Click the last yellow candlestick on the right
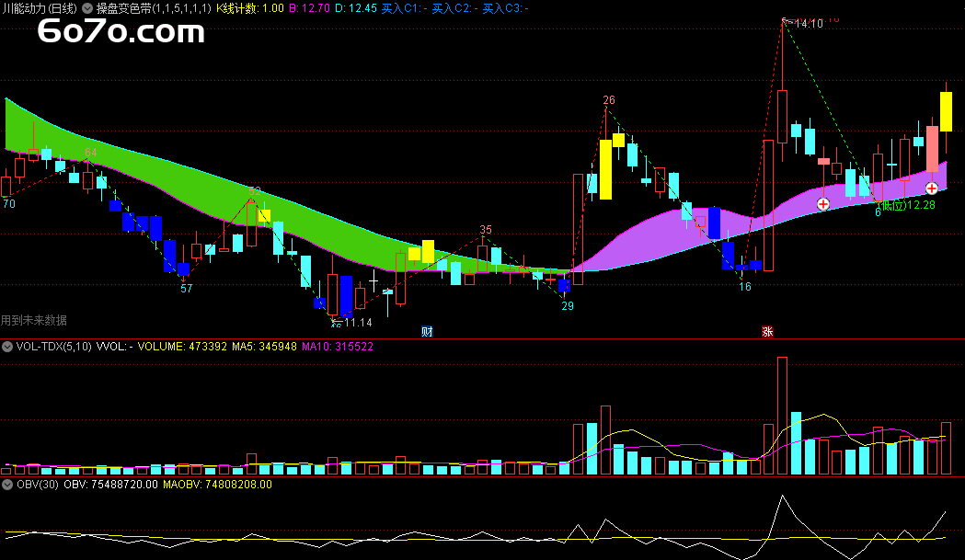 click(946, 111)
